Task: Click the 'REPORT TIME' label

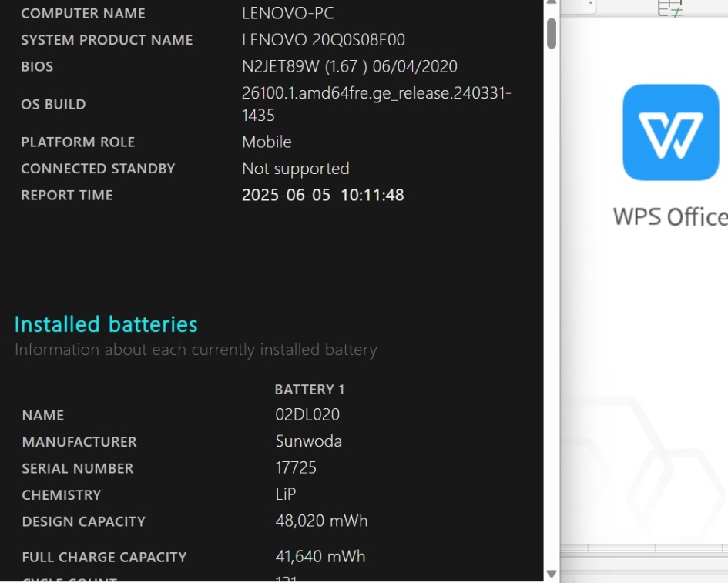Action: pyautogui.click(x=67, y=195)
